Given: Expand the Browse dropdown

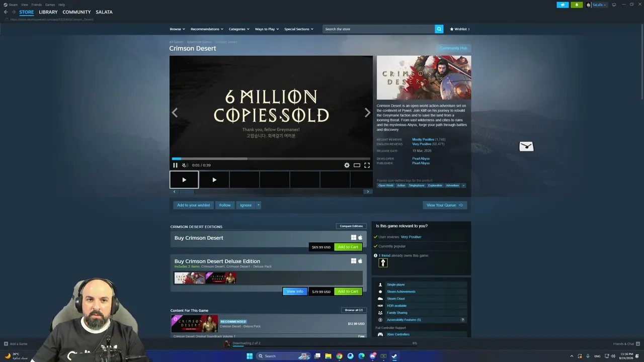Looking at the screenshot, I should [x=177, y=29].
